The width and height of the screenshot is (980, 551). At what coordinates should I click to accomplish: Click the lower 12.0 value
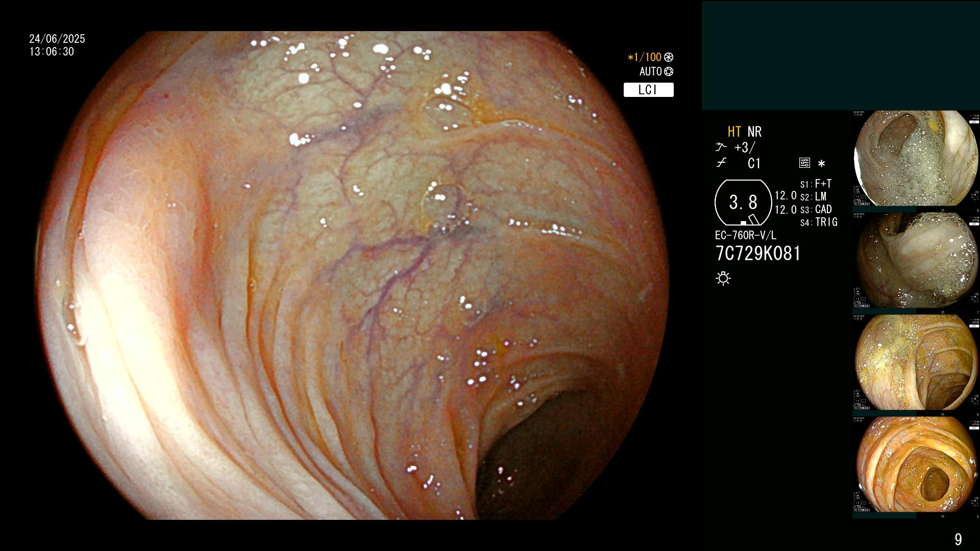[x=786, y=210]
